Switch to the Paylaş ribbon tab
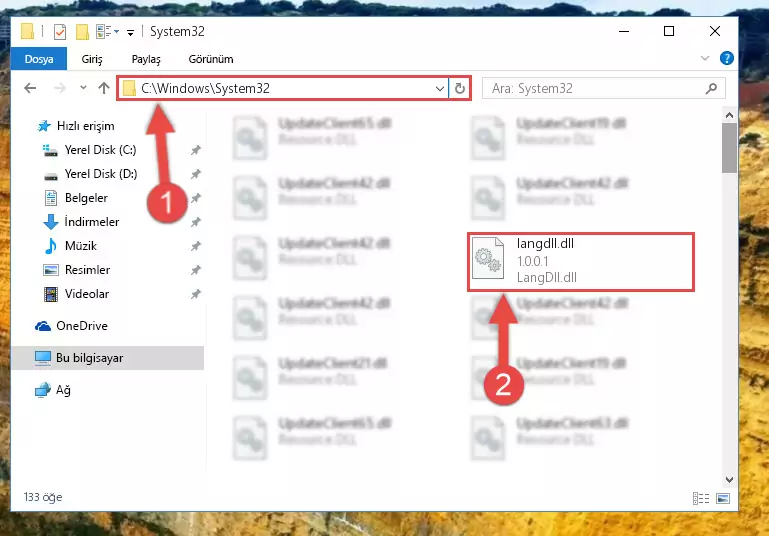The image size is (769, 536). [x=146, y=59]
